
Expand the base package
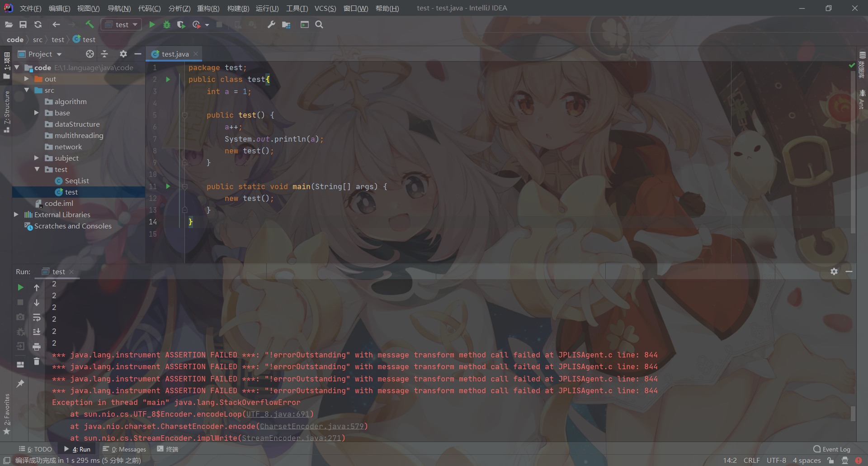point(37,113)
